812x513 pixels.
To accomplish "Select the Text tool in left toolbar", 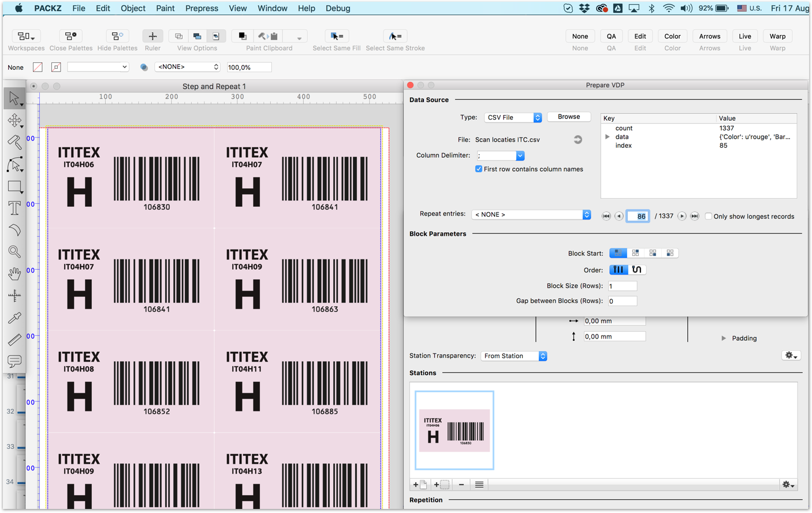I will coord(14,208).
